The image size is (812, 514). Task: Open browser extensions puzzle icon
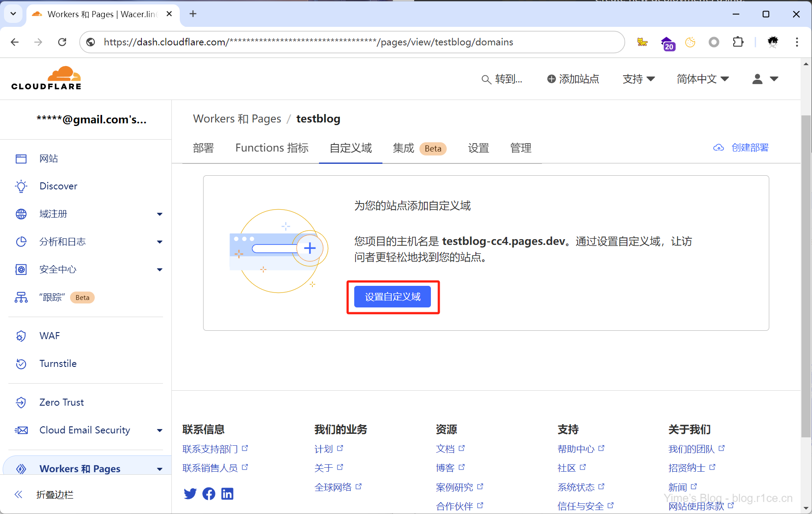[x=738, y=42]
